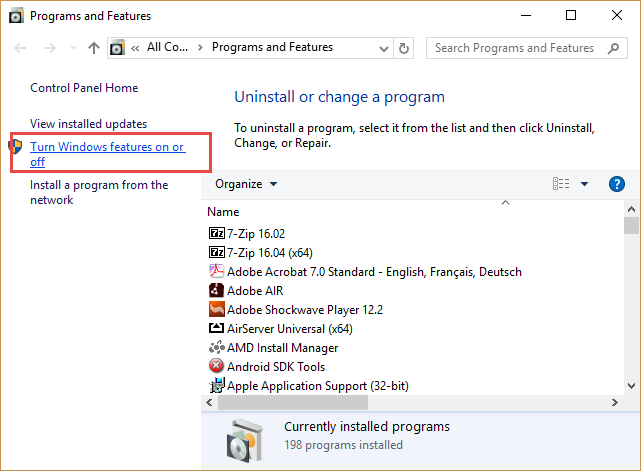Screen dimensions: 641x471
Task: Click the Adobe AIR icon
Action: pos(216,290)
